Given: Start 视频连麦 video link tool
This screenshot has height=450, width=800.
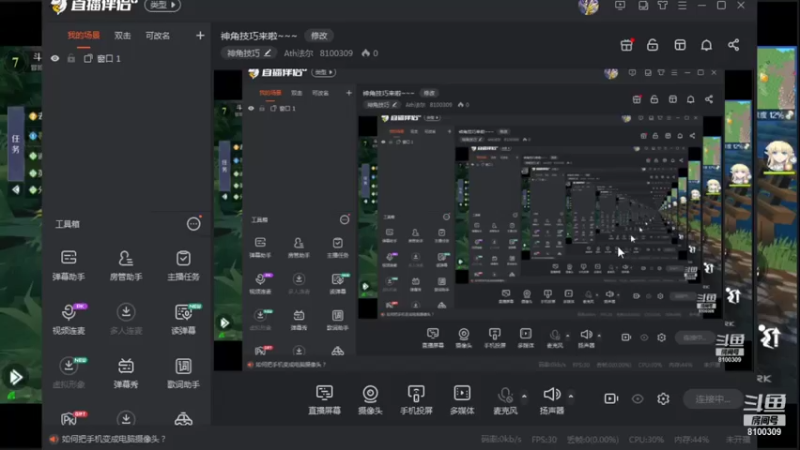Looking at the screenshot, I should (68, 319).
